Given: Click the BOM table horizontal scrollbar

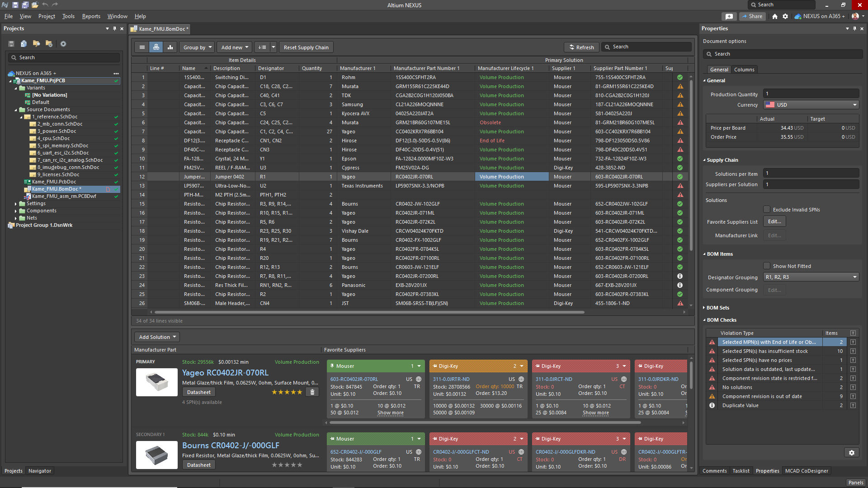Looking at the screenshot, I should (369, 312).
